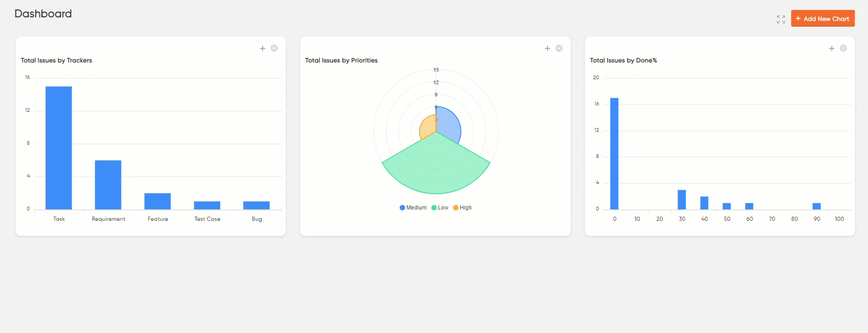Open settings gear on Trackers chart card
The height and width of the screenshot is (333, 868).
[x=274, y=48]
